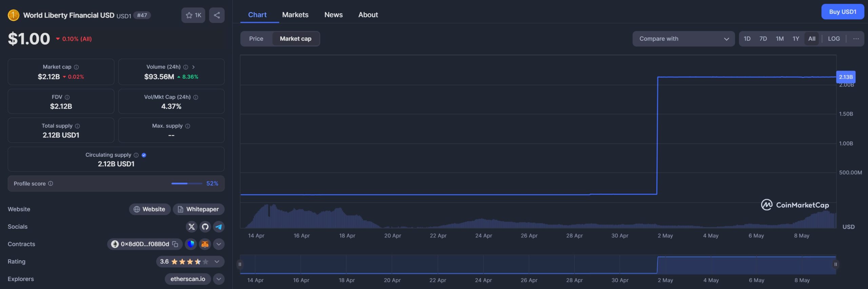Screen dimensions: 868x289
Task: Open the Compare with dropdown
Action: tap(684, 39)
